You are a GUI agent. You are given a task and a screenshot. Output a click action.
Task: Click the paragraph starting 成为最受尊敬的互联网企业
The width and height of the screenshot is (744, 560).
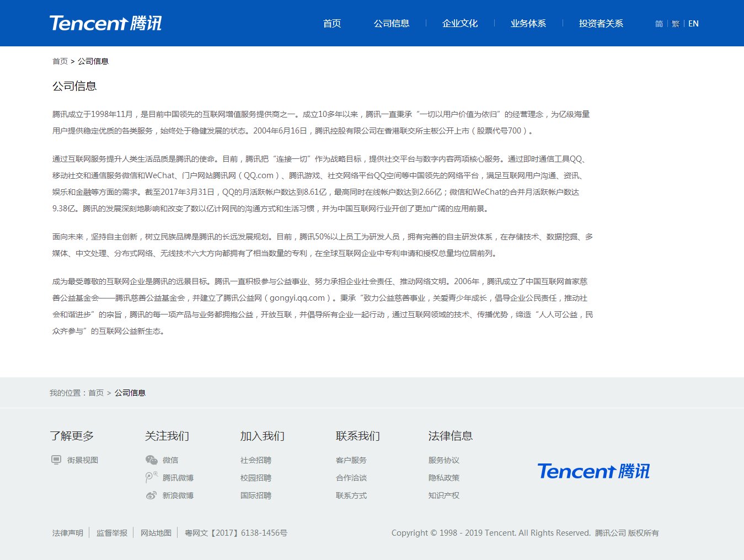[323, 306]
